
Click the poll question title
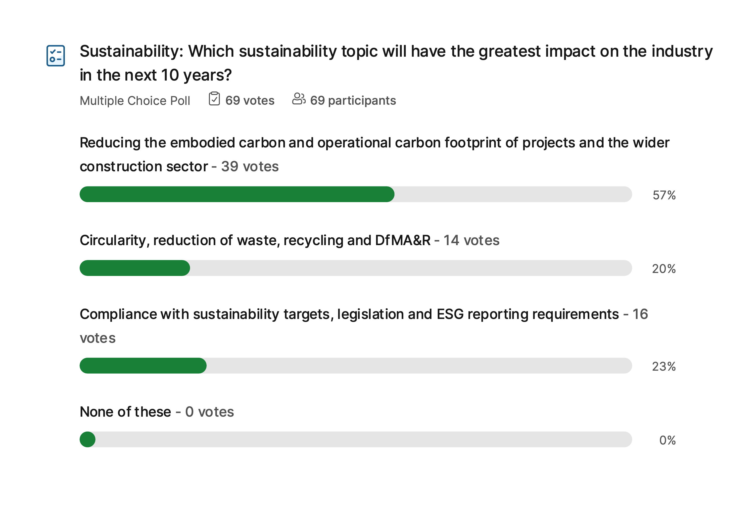pyautogui.click(x=396, y=63)
